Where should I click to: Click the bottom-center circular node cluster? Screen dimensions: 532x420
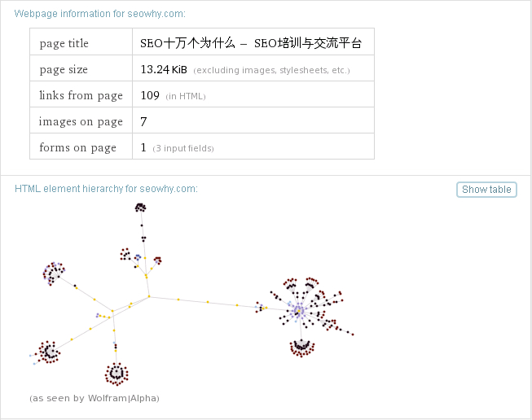click(x=117, y=374)
